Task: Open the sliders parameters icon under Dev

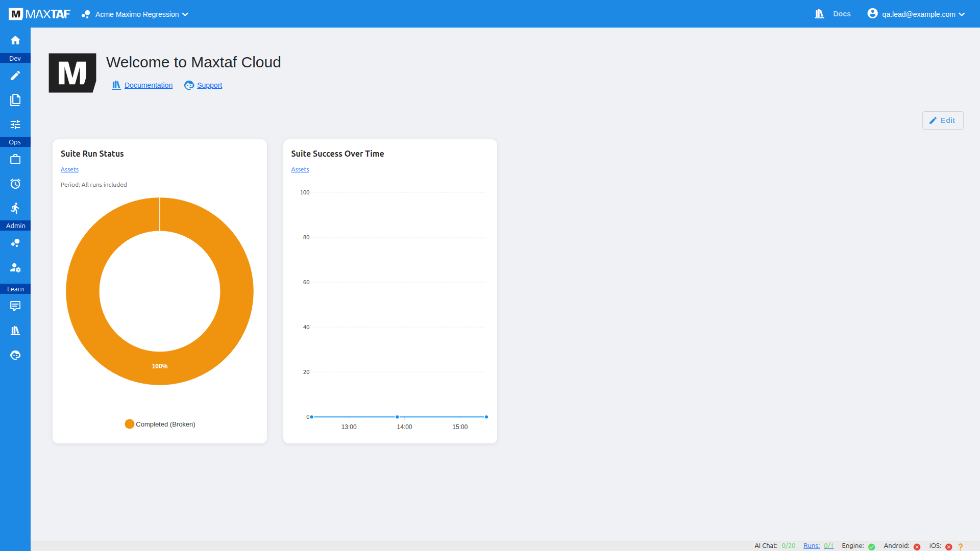Action: click(x=15, y=124)
